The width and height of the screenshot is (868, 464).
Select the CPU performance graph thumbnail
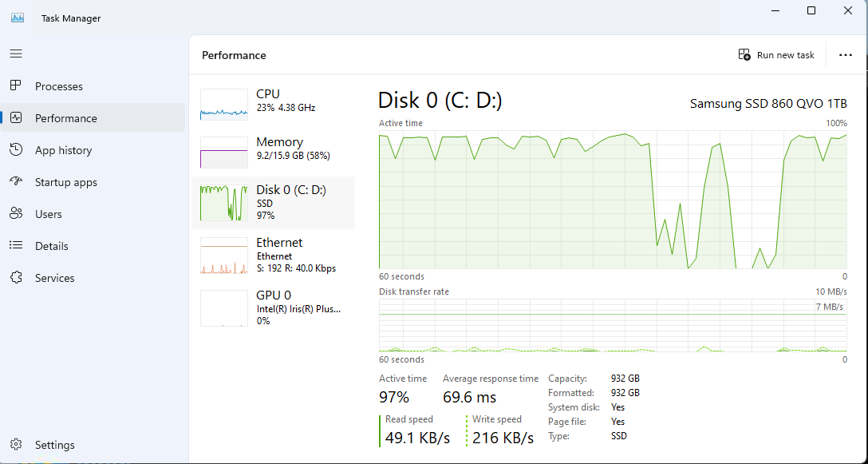pyautogui.click(x=223, y=105)
